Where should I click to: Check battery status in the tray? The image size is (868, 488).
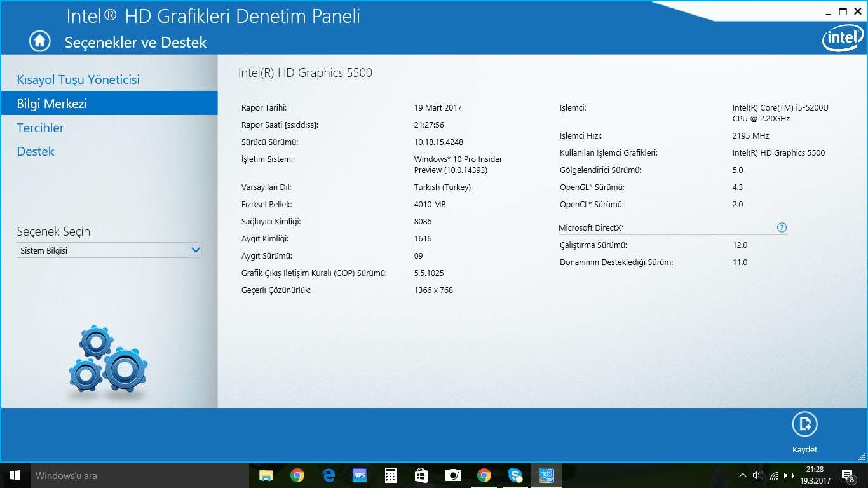[x=789, y=475]
